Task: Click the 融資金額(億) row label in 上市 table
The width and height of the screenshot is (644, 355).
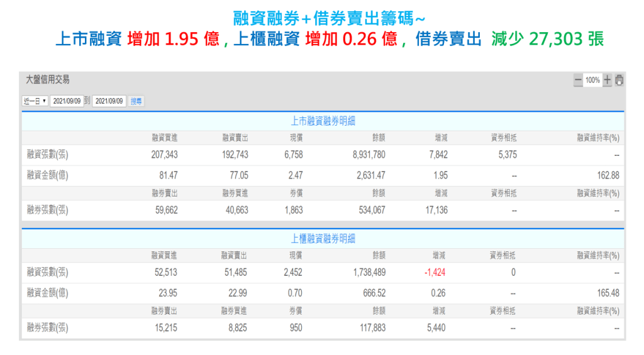Action: (48, 176)
